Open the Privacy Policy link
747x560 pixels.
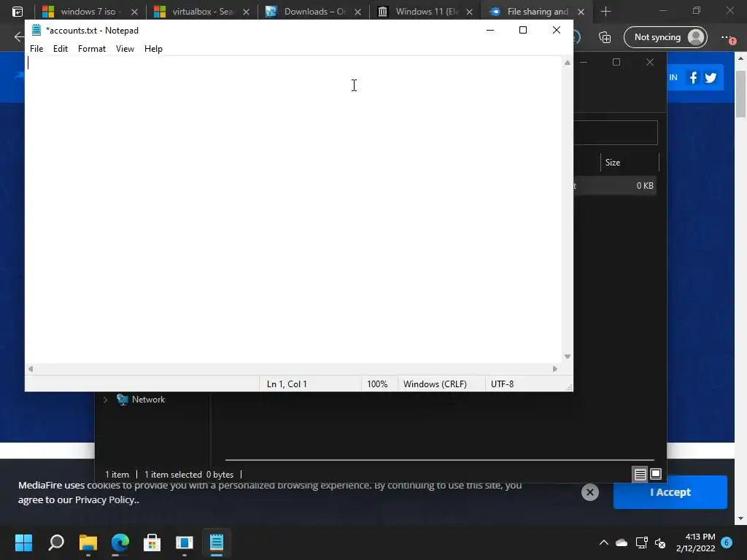[x=106, y=500]
